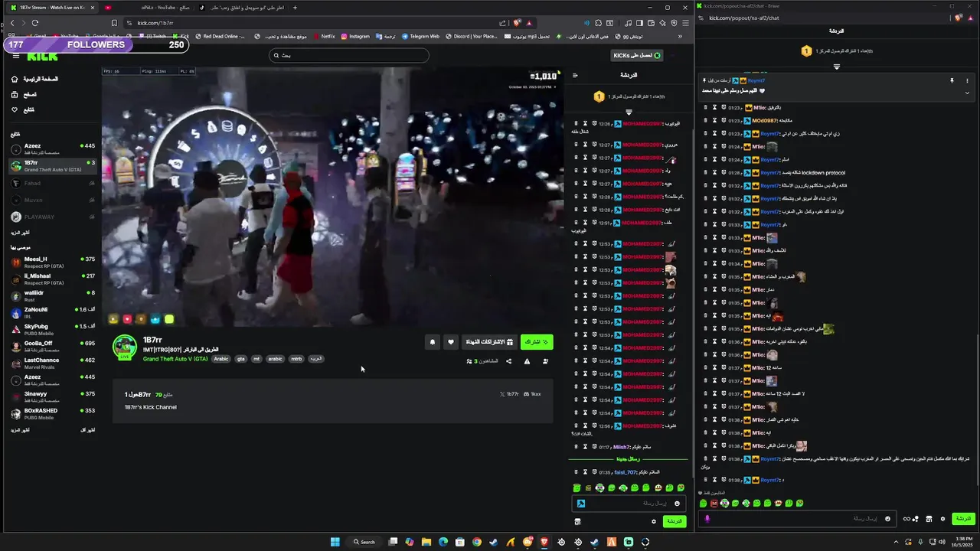Click the user-check icon beside the report icon
Image resolution: width=980 pixels, height=551 pixels.
click(545, 361)
